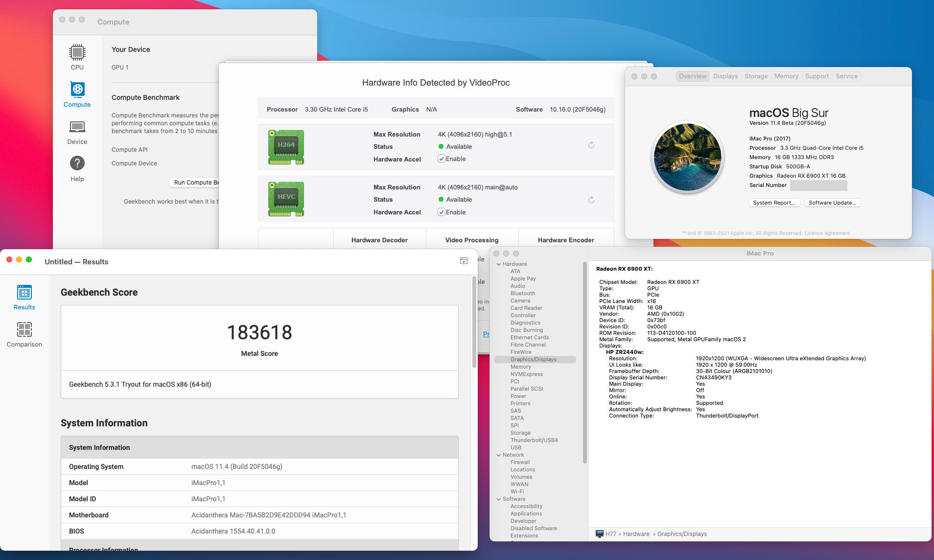Click the H77 computer icon in path bar

(600, 534)
